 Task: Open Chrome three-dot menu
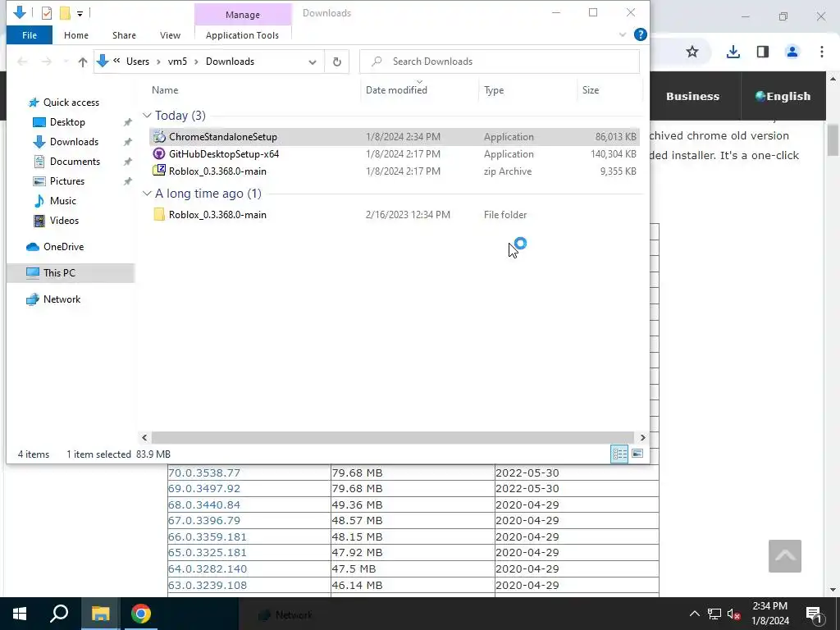click(821, 52)
